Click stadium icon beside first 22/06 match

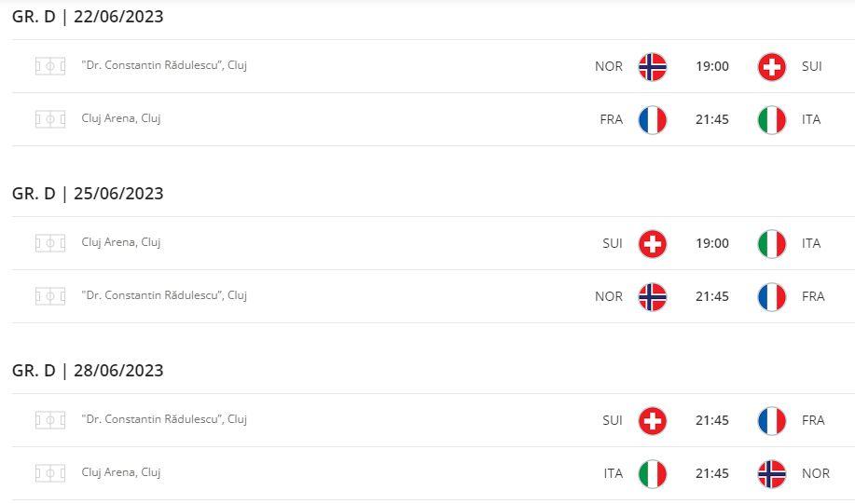point(50,66)
